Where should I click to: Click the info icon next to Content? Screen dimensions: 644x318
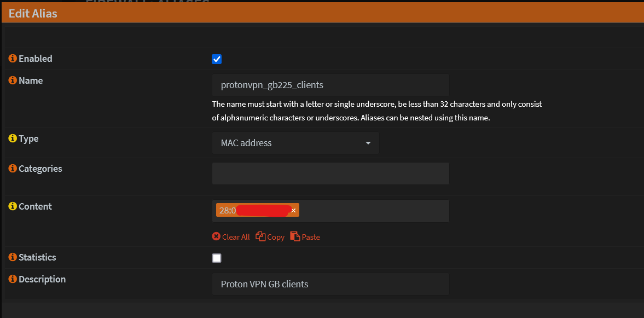click(13, 206)
